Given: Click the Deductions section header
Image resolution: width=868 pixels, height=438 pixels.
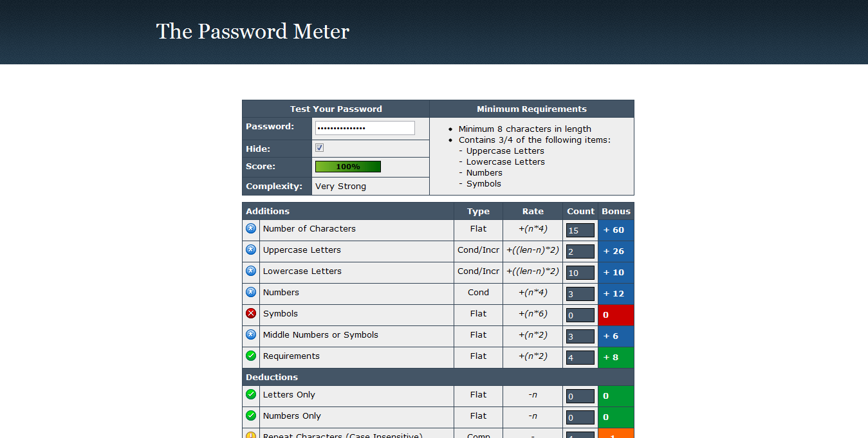Looking at the screenshot, I should [272, 377].
